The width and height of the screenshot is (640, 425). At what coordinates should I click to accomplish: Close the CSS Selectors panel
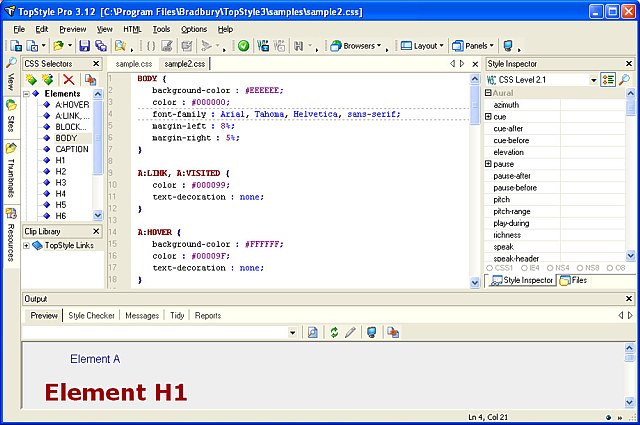pos(96,63)
